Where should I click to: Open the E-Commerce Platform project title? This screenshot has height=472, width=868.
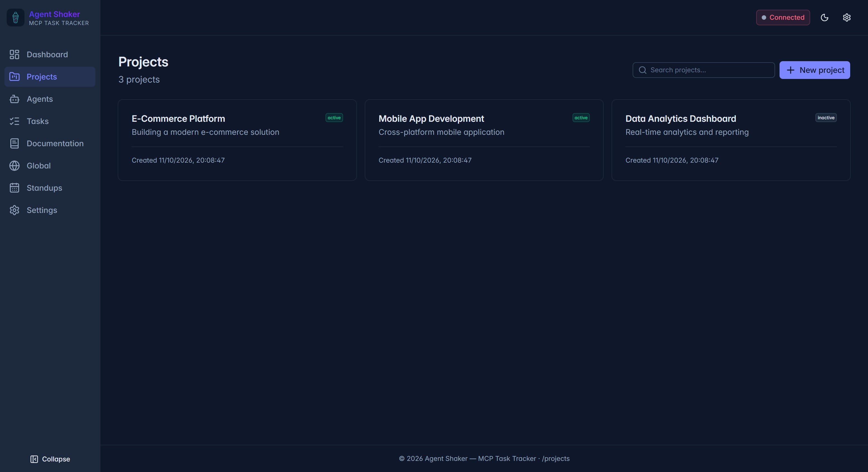(x=178, y=119)
